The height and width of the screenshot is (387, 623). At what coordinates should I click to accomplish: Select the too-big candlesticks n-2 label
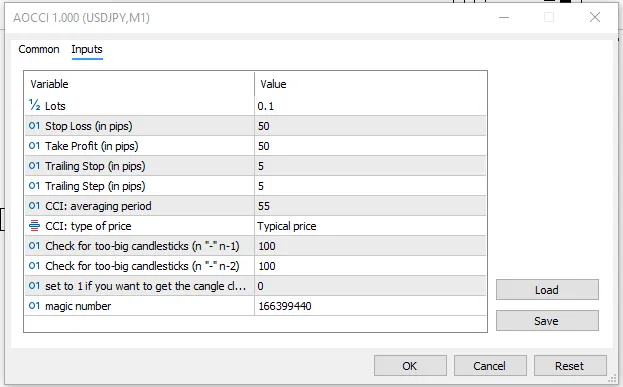click(142, 266)
